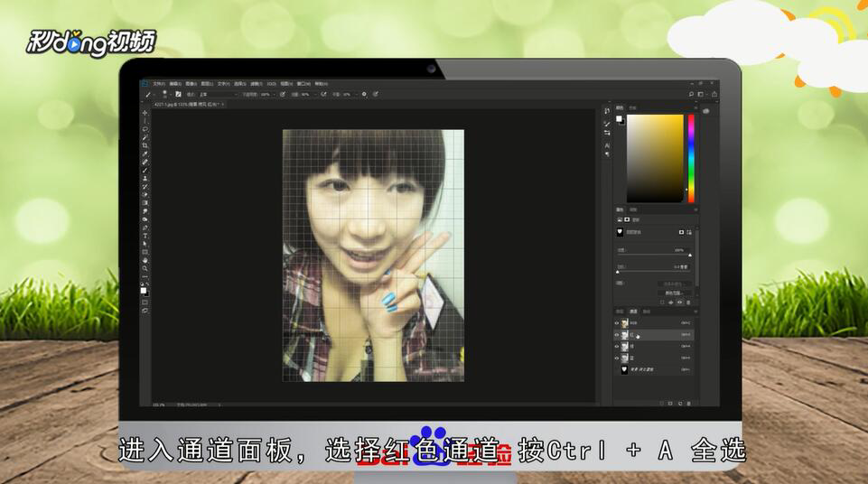
Task: Open the blend mode dropdown in options bar
Action: tap(219, 94)
